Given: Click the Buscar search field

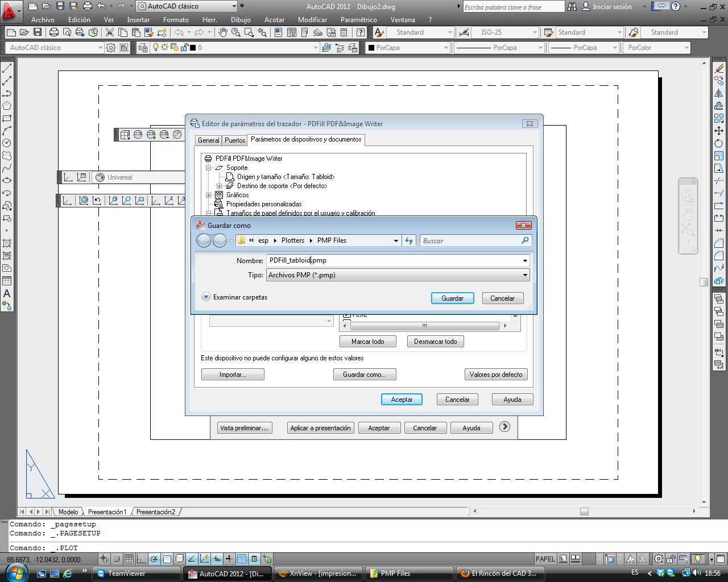Looking at the screenshot, I should click(x=475, y=241).
